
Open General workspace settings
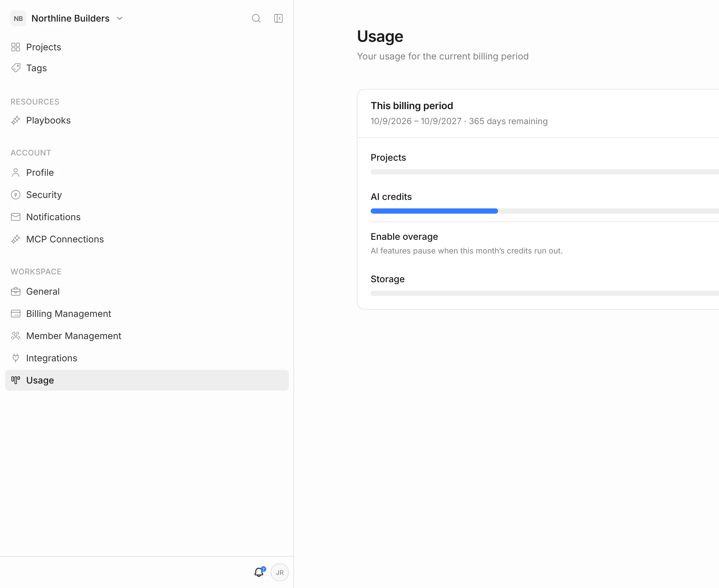tap(147, 291)
